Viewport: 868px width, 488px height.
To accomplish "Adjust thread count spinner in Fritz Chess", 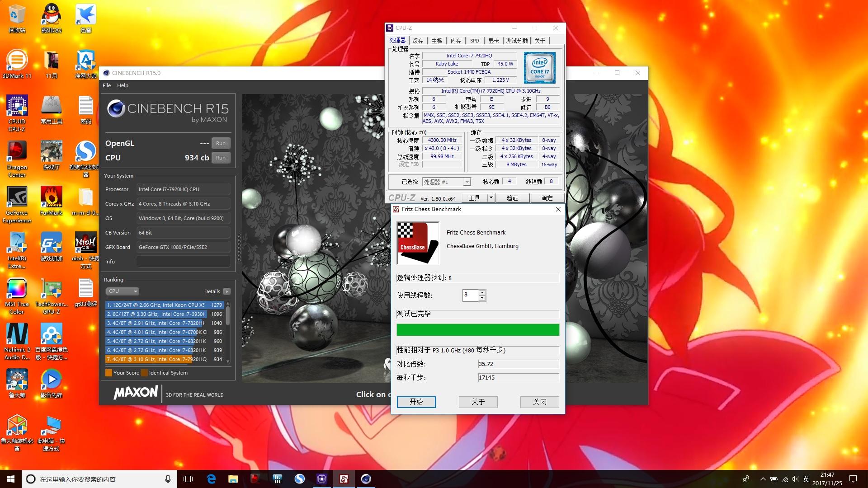I will [482, 295].
